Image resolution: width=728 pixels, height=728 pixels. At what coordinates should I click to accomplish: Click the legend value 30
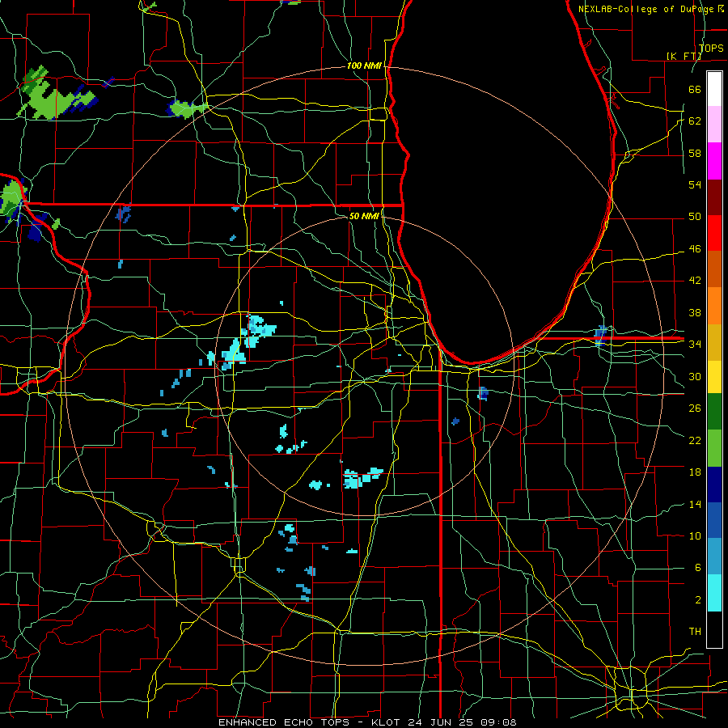(x=695, y=376)
